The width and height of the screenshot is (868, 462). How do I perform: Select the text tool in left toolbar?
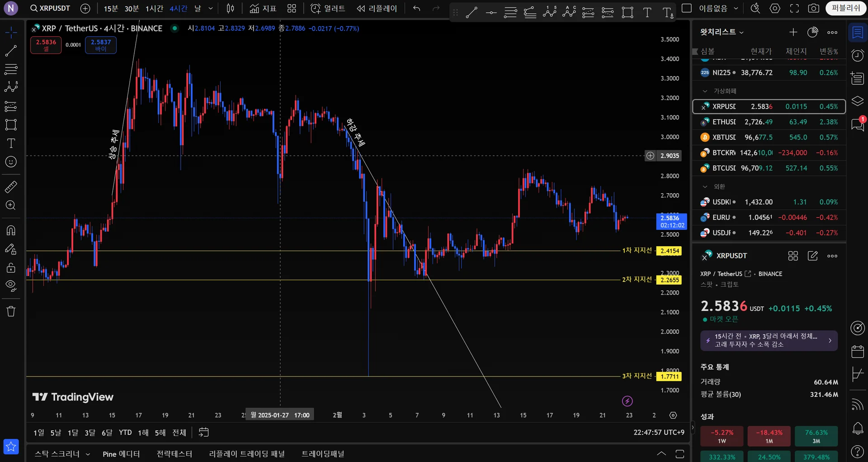point(11,143)
